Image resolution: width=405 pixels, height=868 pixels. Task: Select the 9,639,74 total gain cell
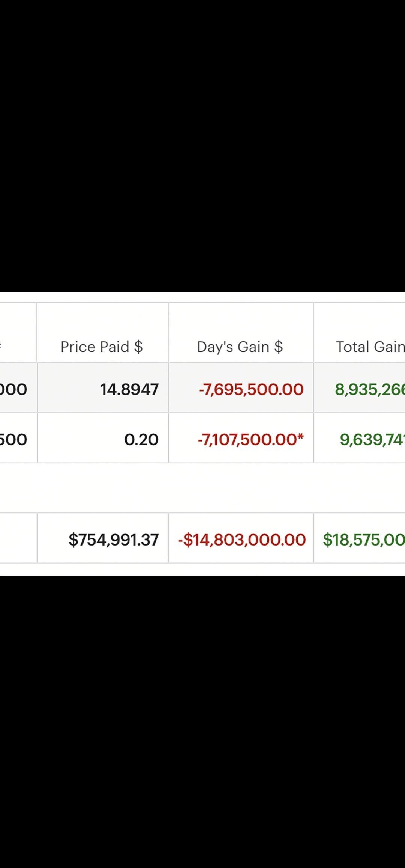tap(372, 439)
